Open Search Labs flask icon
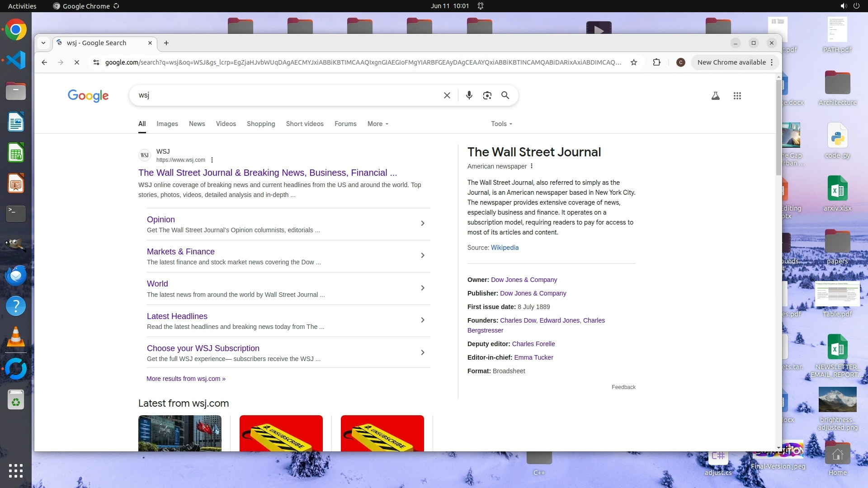868x488 pixels. tap(715, 96)
